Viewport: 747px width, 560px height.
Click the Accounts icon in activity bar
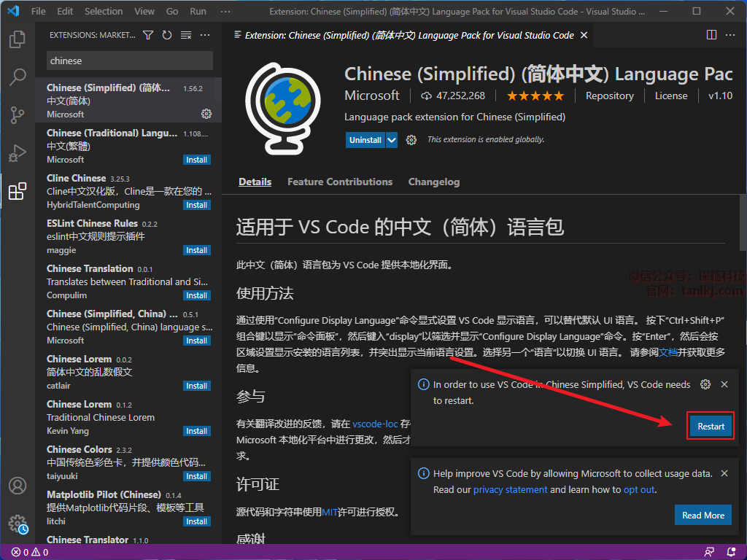[18, 486]
